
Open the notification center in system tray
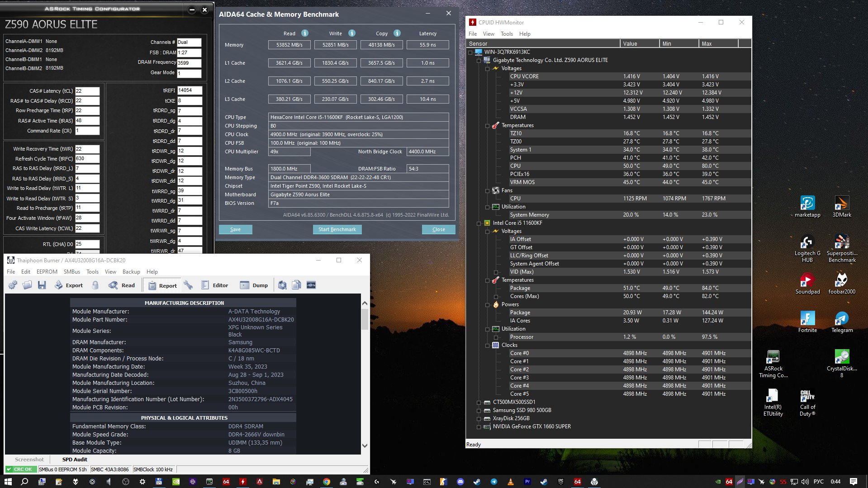[x=854, y=482]
